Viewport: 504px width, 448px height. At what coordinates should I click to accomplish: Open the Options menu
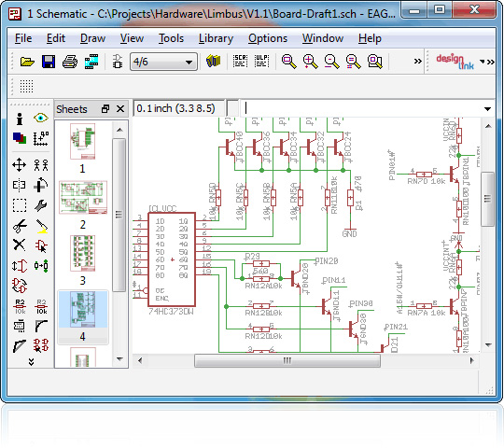(268, 38)
